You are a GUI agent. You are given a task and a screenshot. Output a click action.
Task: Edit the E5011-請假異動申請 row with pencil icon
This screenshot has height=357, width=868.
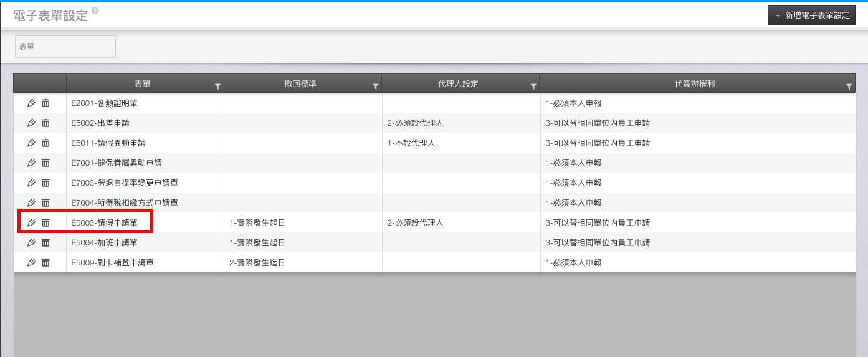pyautogui.click(x=32, y=143)
